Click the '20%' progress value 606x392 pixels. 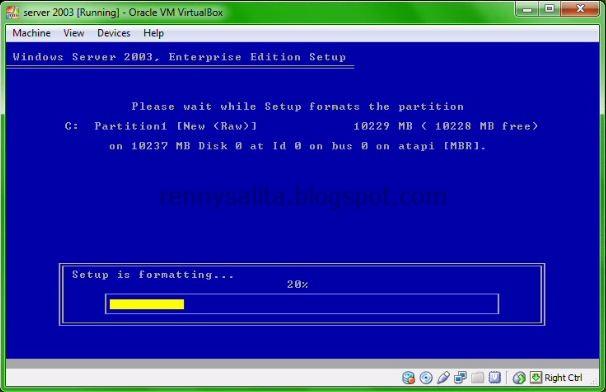pyautogui.click(x=298, y=285)
